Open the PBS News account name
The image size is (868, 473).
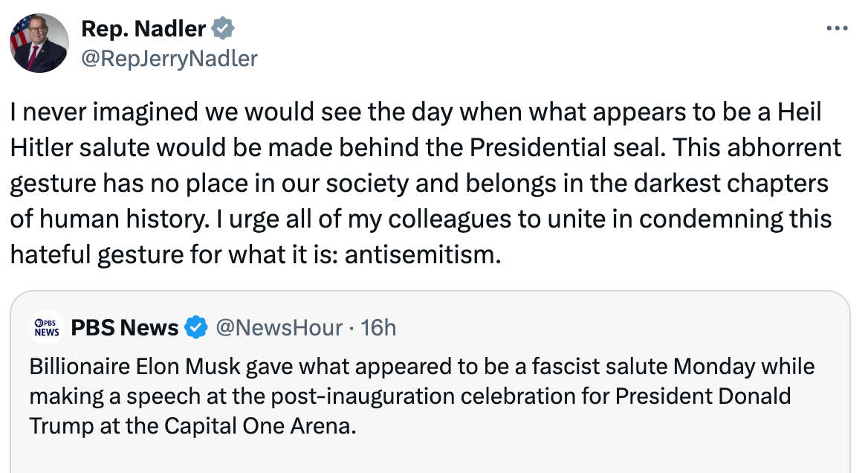[x=124, y=327]
